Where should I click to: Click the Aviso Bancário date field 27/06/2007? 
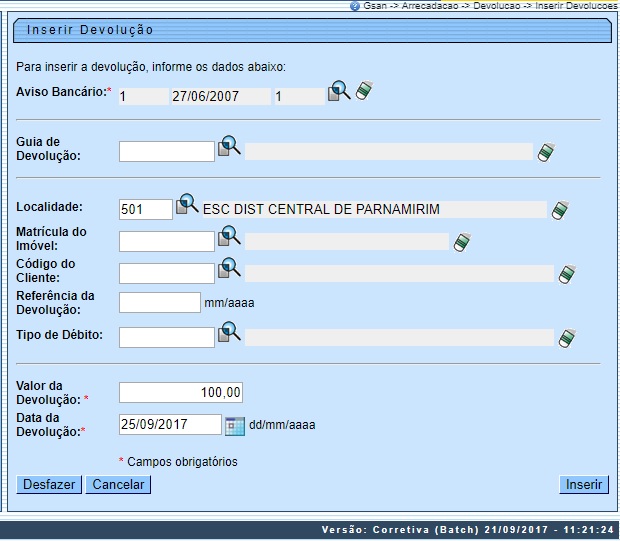tap(221, 96)
